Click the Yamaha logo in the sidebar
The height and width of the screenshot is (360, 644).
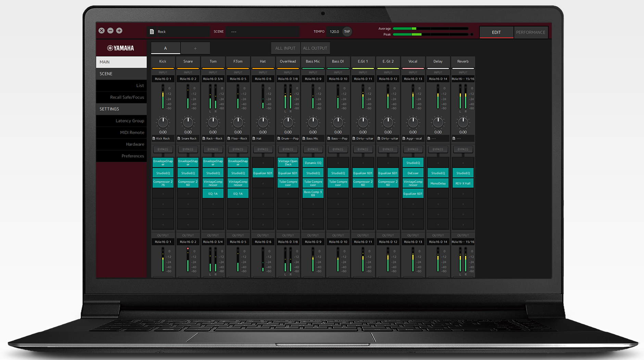(121, 48)
